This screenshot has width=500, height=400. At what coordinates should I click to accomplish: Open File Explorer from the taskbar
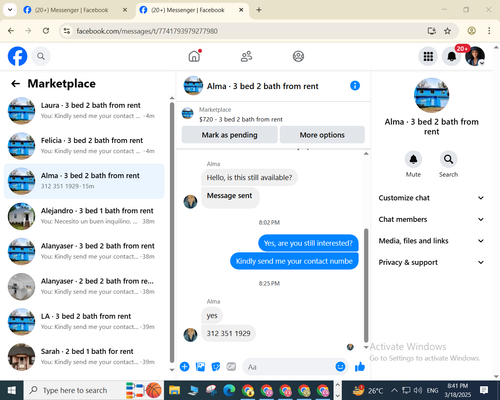coord(174,390)
